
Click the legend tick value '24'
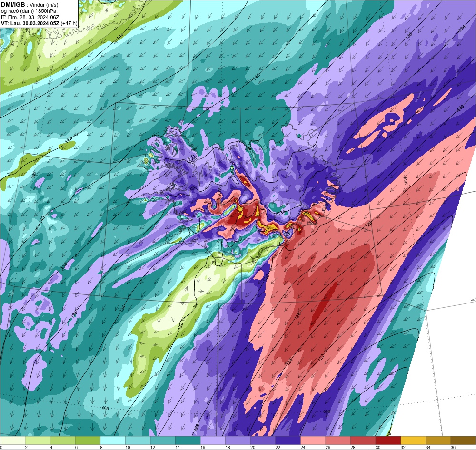click(x=303, y=447)
